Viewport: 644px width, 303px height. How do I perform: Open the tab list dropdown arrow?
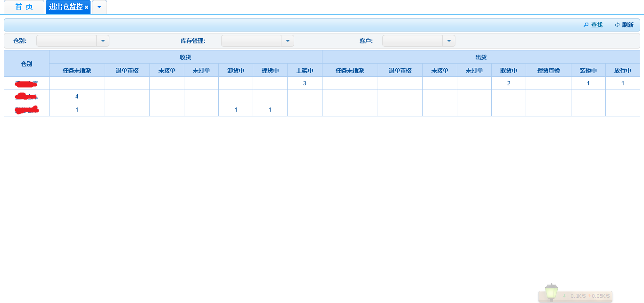99,7
